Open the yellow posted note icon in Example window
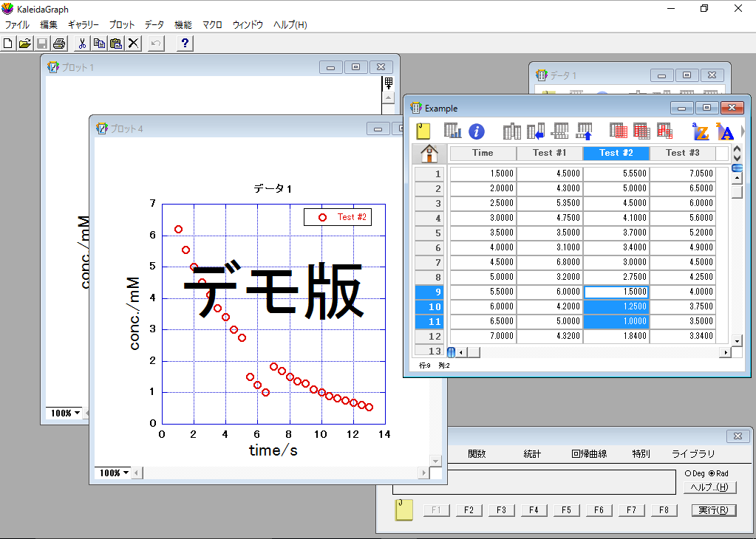 (423, 131)
